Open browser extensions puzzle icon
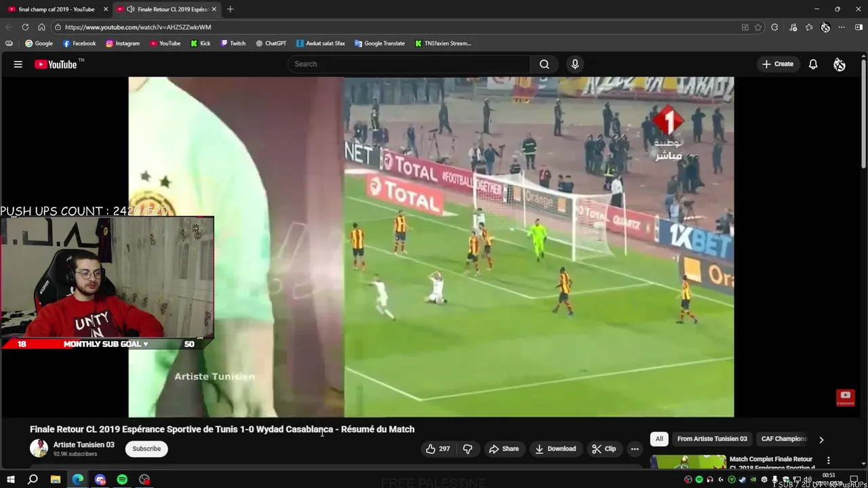This screenshot has width=868, height=488. [x=774, y=27]
